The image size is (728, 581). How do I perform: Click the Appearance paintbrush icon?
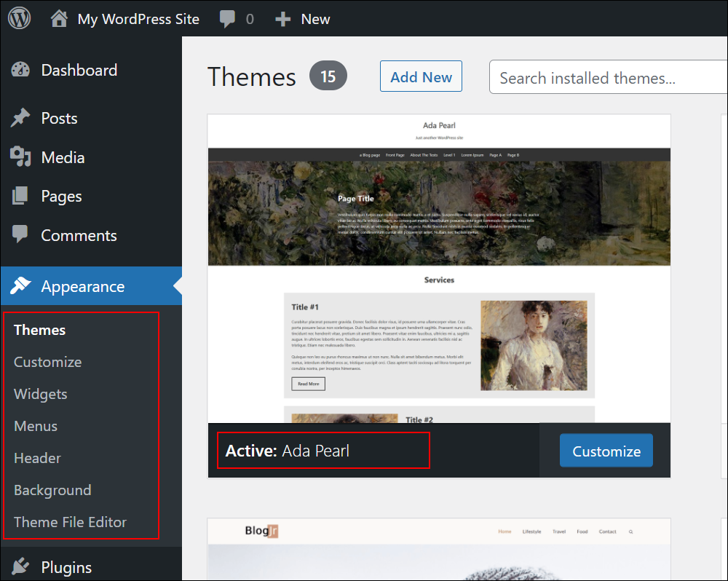tap(20, 286)
